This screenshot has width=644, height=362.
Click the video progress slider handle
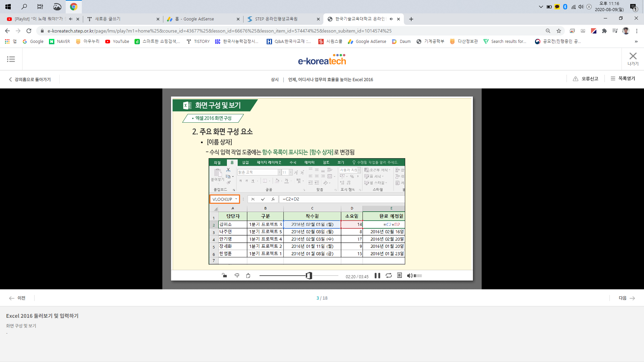coord(309,276)
